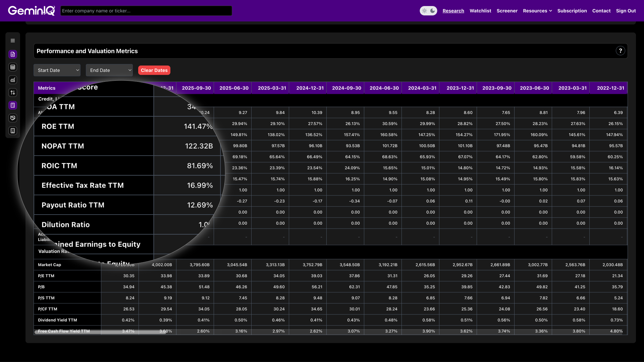
Task: Click the help question mark icon
Action: (621, 51)
